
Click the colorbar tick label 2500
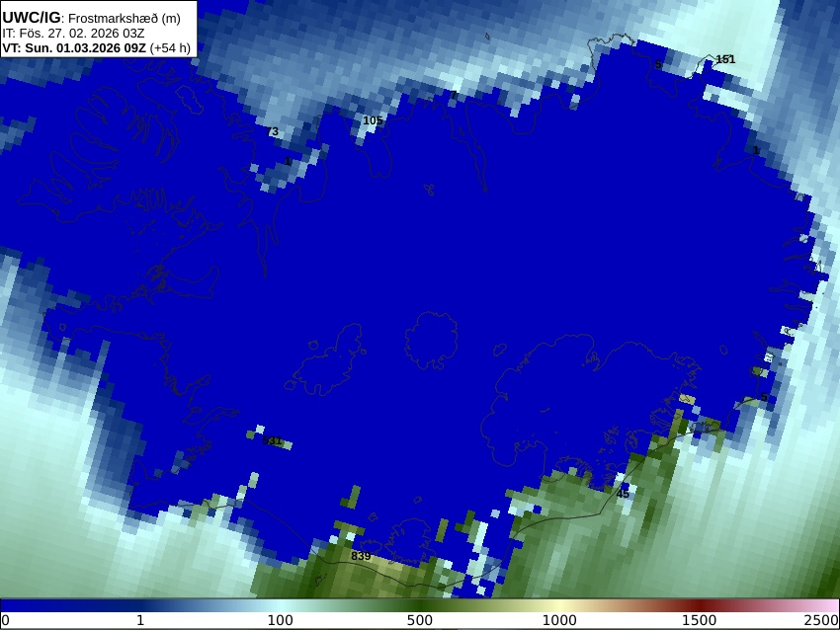(822, 621)
